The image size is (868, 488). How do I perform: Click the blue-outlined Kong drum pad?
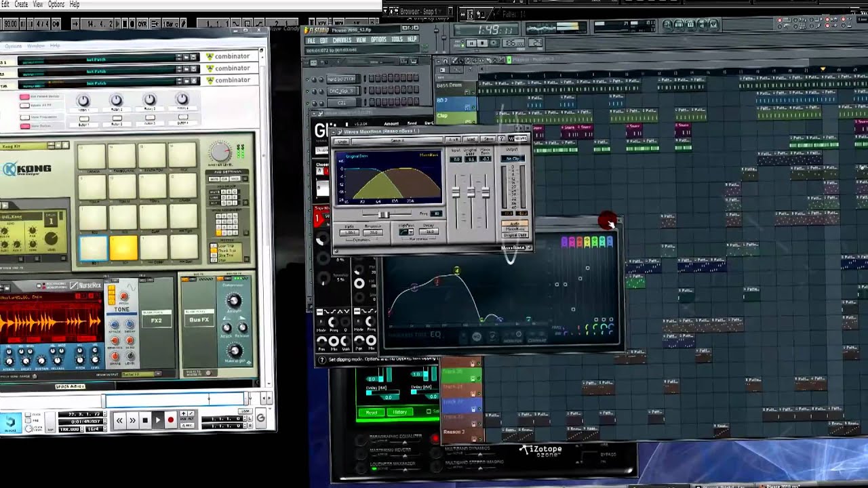click(93, 247)
